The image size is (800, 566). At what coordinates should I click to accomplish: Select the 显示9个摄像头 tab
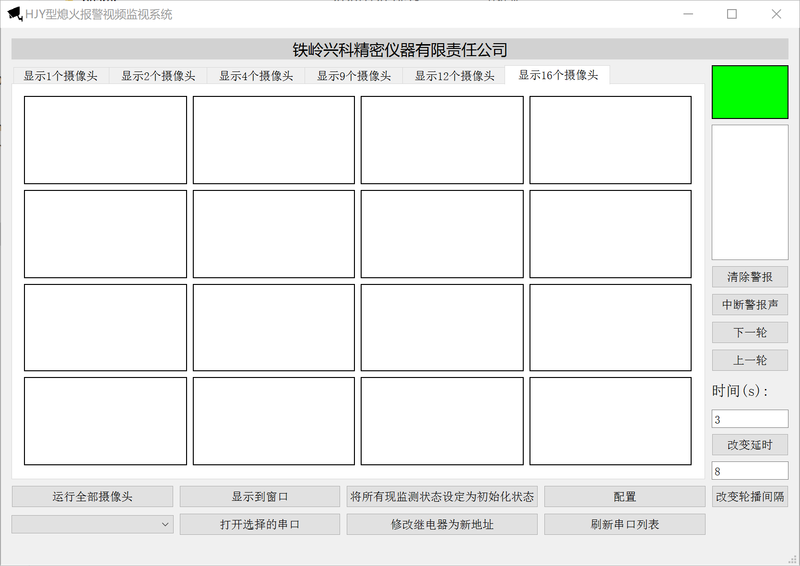[x=354, y=76]
